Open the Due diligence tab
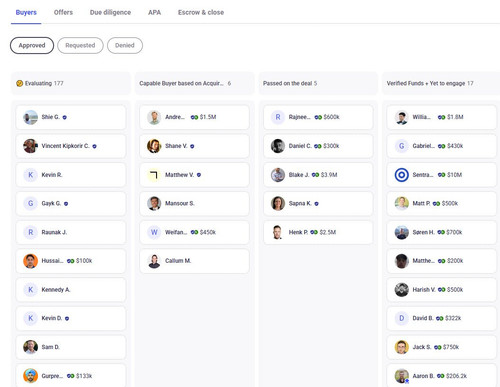 tap(110, 12)
